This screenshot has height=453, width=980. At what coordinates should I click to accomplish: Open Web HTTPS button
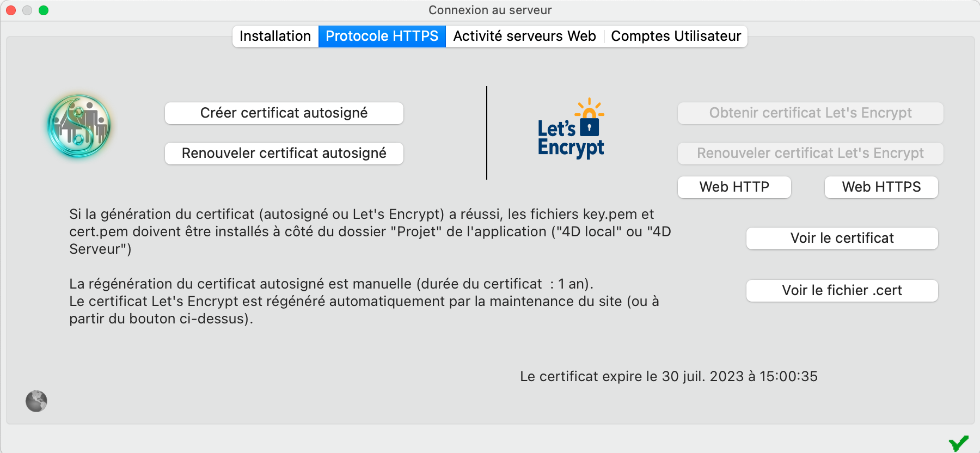(881, 187)
